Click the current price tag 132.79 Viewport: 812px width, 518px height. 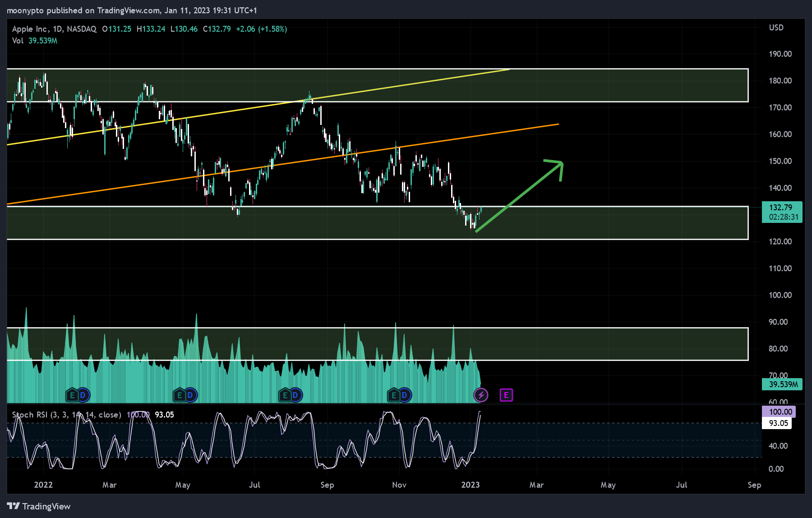[x=782, y=212]
